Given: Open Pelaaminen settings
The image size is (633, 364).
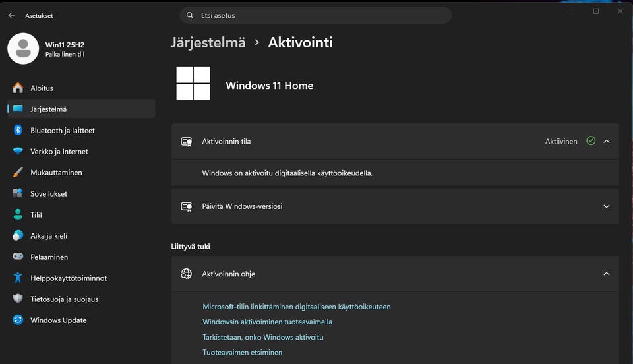Looking at the screenshot, I should pyautogui.click(x=81, y=257).
